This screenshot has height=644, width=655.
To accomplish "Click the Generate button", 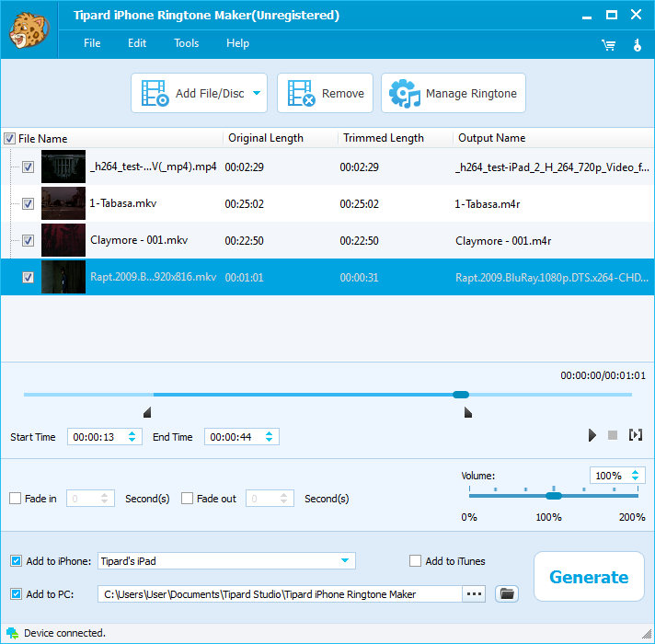I will [x=589, y=577].
